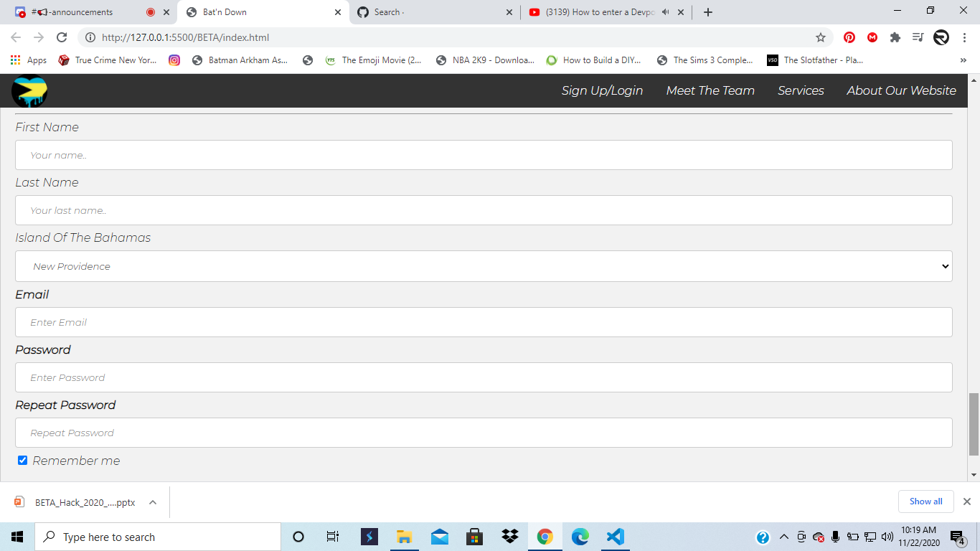Click the Bahamas flag site logo
The width and height of the screenshot is (980, 551).
[x=29, y=91]
